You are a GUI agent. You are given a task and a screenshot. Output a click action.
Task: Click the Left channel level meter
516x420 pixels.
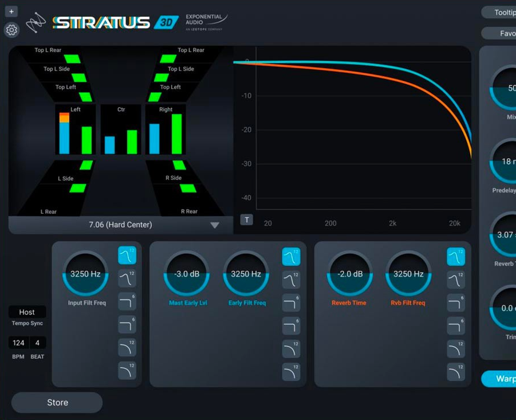point(76,129)
